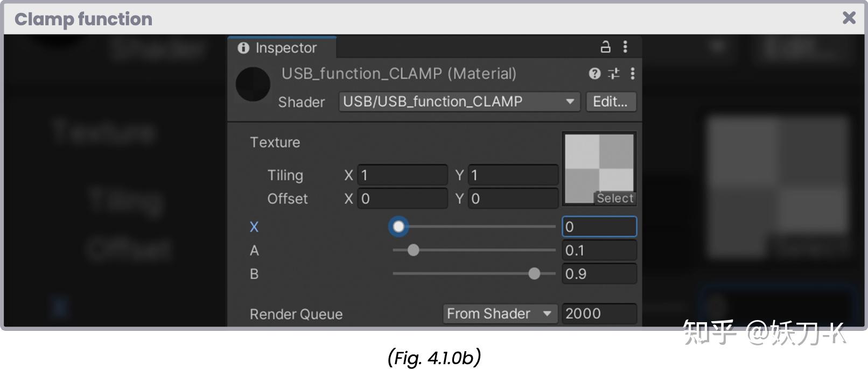Click the X slider handle
This screenshot has width=868, height=369.
[x=398, y=227]
